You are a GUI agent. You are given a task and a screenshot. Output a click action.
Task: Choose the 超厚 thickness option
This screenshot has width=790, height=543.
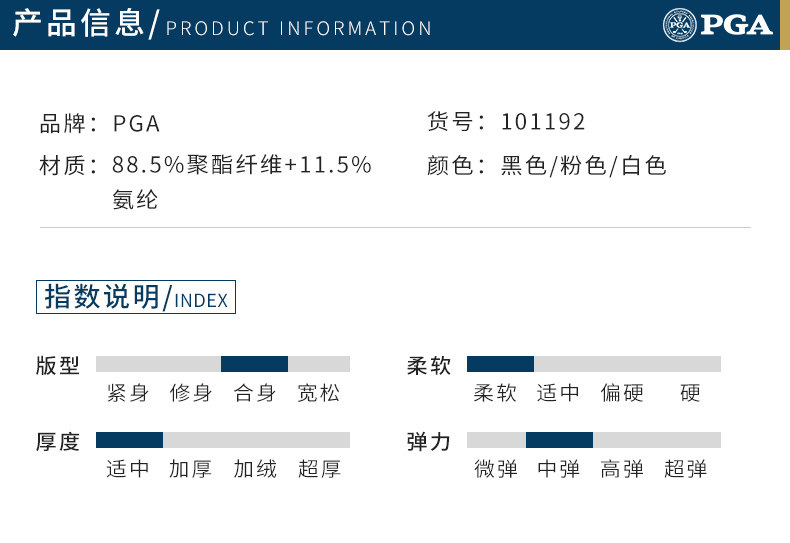coord(319,469)
